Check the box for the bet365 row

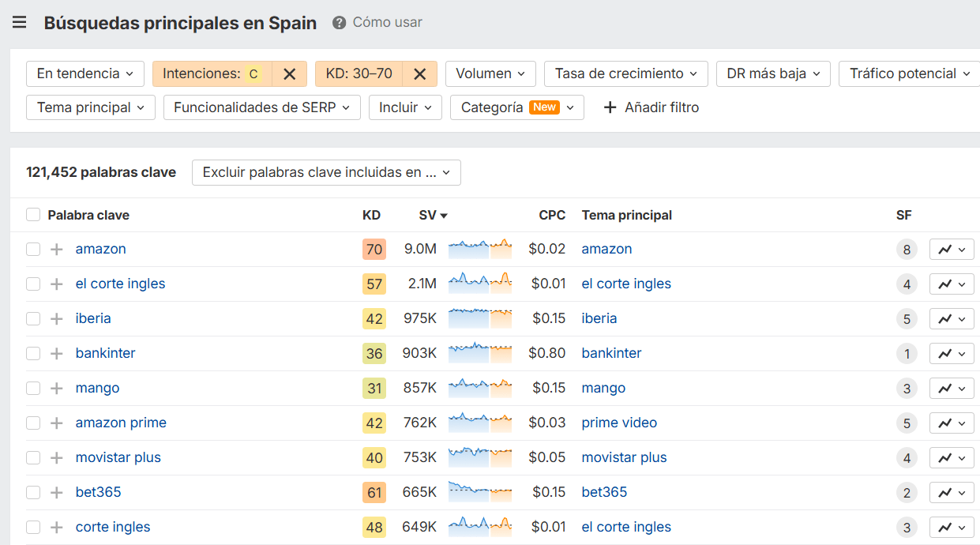click(x=33, y=493)
